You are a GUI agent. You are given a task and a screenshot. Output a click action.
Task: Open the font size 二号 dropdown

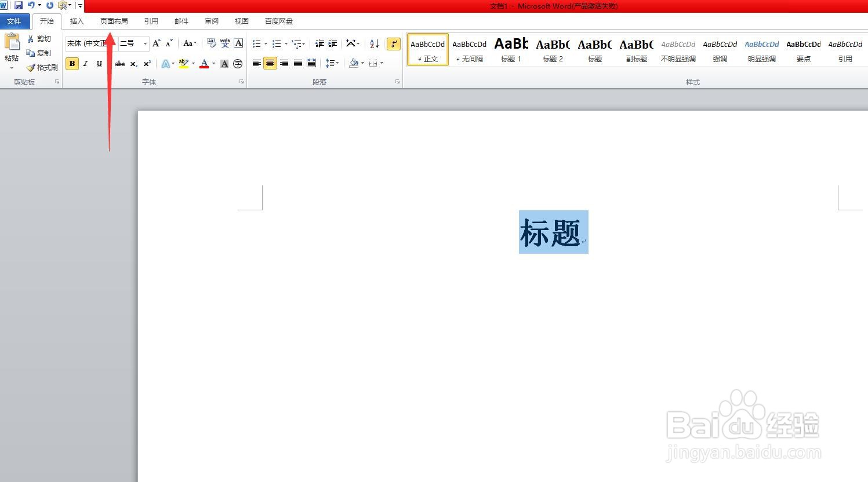[x=145, y=43]
